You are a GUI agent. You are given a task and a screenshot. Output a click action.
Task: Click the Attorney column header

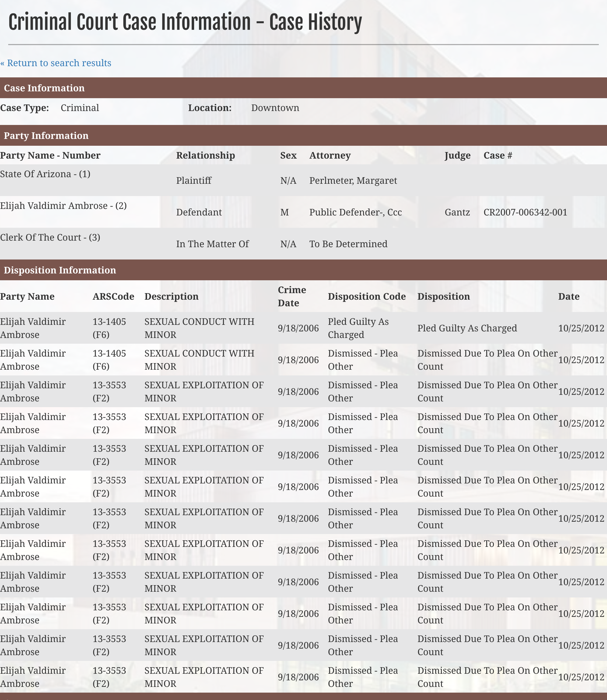(x=330, y=155)
